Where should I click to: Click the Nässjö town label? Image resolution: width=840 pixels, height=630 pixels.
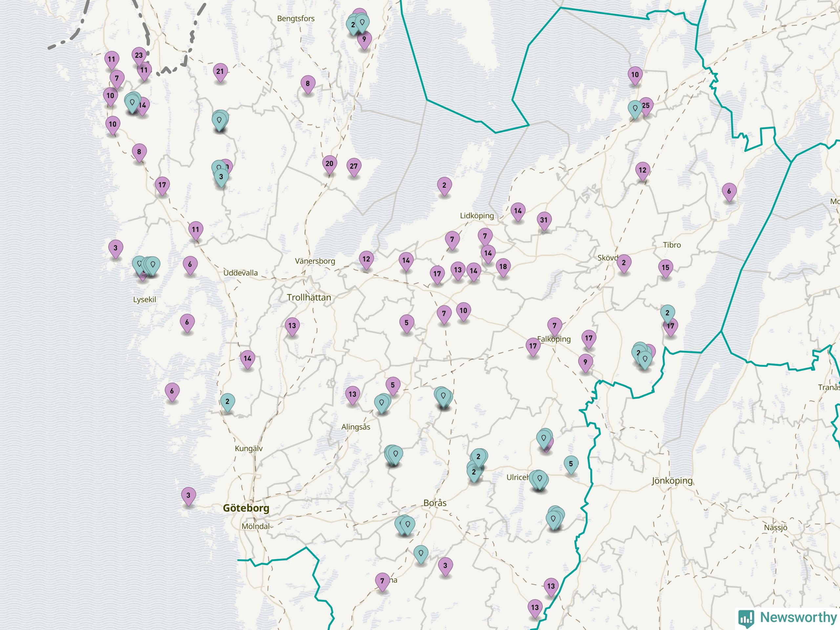[x=775, y=528]
